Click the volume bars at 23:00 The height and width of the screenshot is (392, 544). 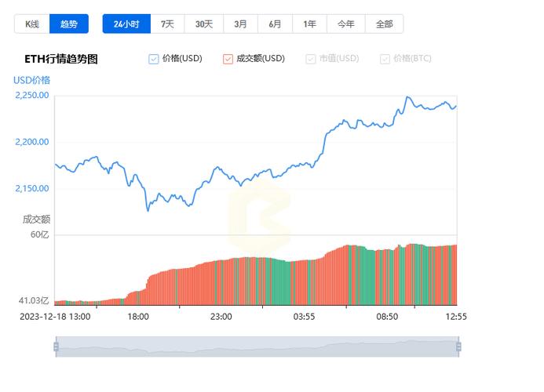[221, 282]
